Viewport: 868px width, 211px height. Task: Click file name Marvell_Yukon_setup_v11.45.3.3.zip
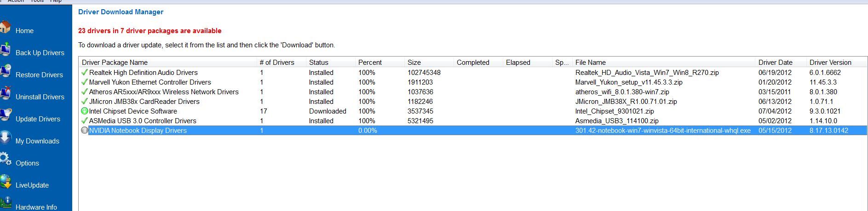pyautogui.click(x=629, y=82)
